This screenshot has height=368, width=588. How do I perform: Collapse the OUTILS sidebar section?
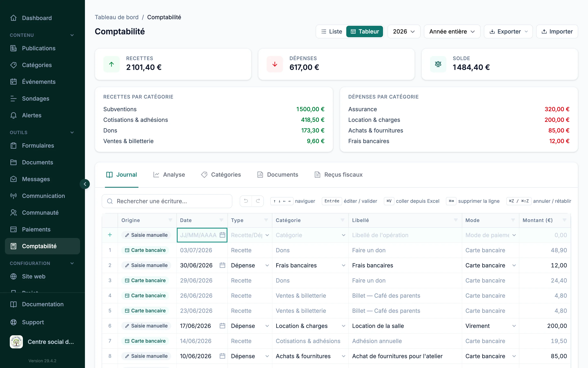[72, 132]
